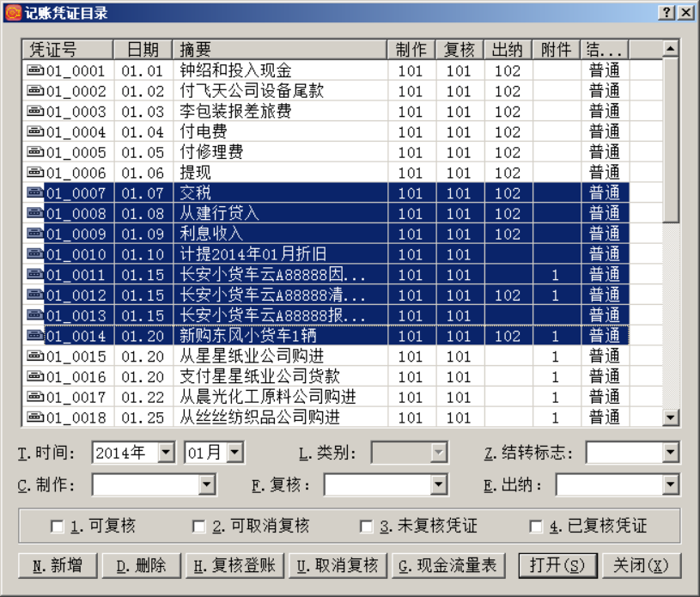Click the help question mark button
The width and height of the screenshot is (700, 597).
click(x=667, y=12)
